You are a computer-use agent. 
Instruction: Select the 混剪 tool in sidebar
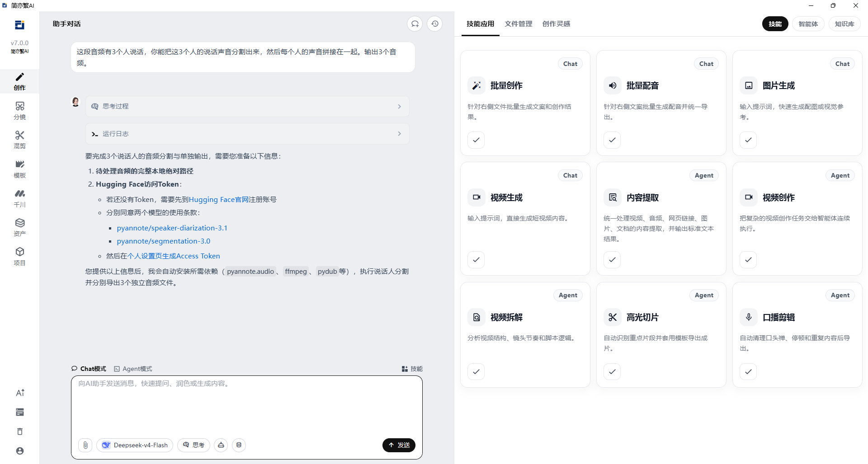click(x=19, y=139)
